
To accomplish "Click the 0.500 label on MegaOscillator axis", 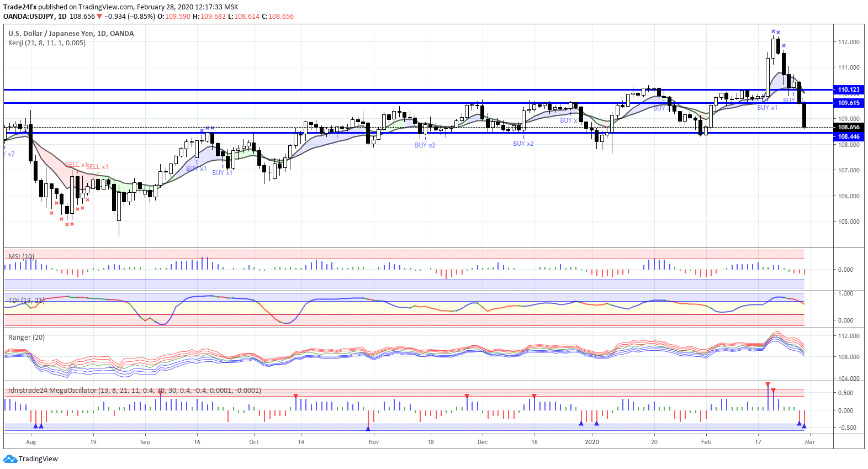I will 846,393.
